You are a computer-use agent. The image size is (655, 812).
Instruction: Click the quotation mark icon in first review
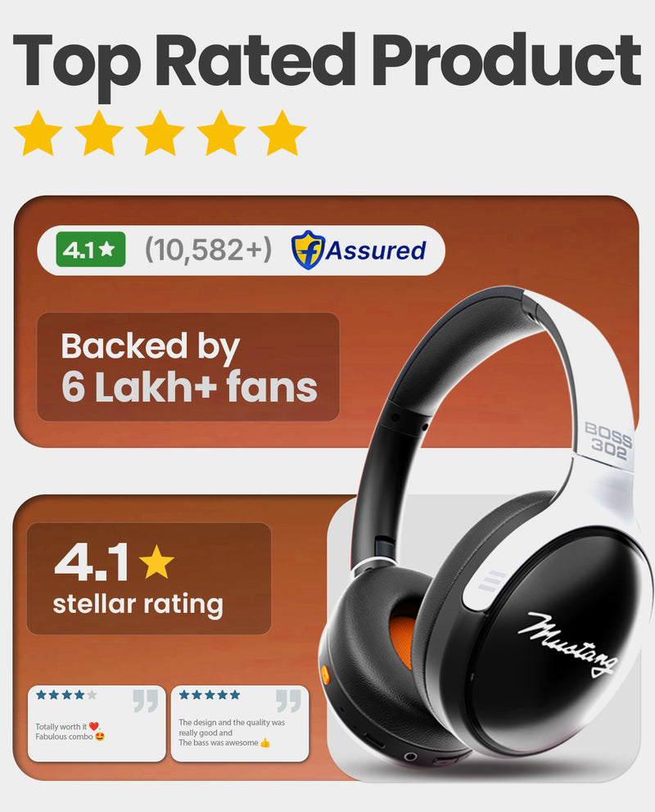tap(146, 701)
